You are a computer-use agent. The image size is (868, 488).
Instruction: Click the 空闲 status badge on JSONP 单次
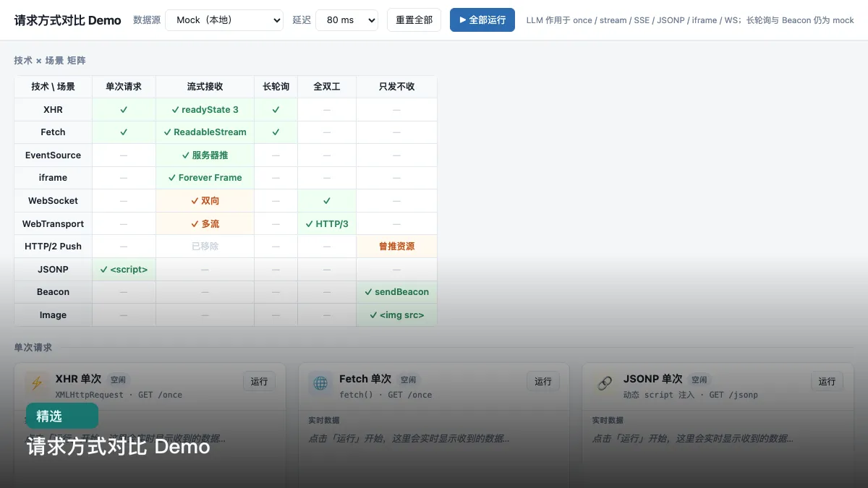tap(699, 380)
